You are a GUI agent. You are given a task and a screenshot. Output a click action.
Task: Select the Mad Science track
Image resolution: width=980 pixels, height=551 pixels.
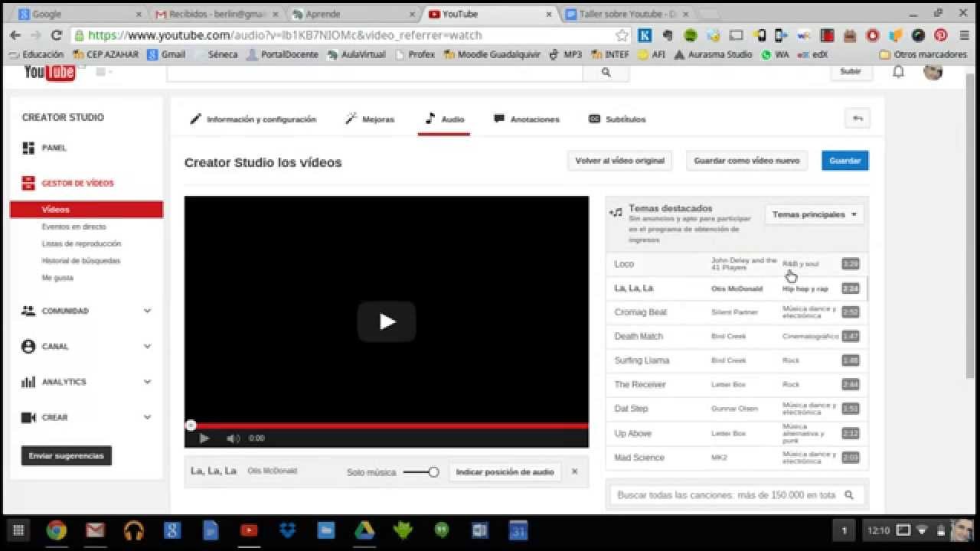(x=735, y=458)
